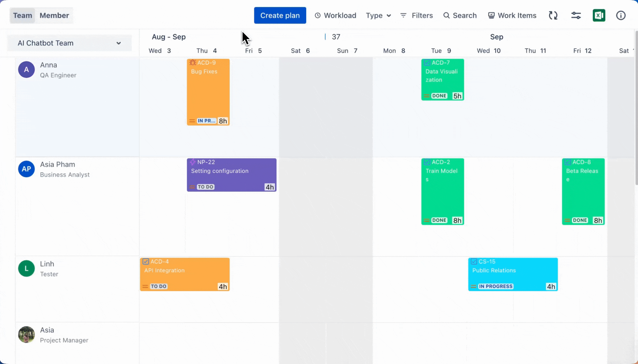Click Asia Pham's AP avatar
Image resolution: width=638 pixels, height=364 pixels.
tap(26, 169)
